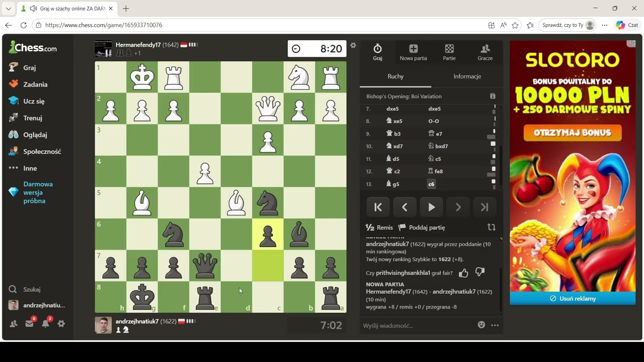
Task: Open Społeczność community section
Action: (x=35, y=151)
